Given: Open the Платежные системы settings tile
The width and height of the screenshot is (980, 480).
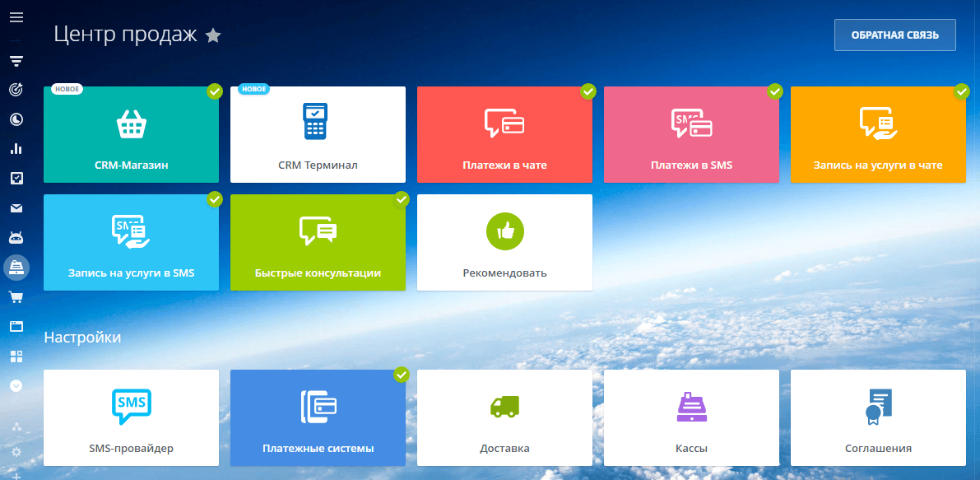Looking at the screenshot, I should [x=318, y=418].
